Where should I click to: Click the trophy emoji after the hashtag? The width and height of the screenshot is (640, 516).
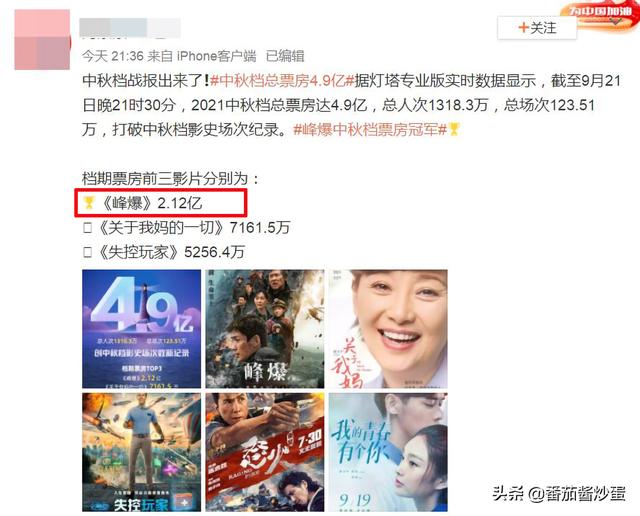[x=454, y=130]
